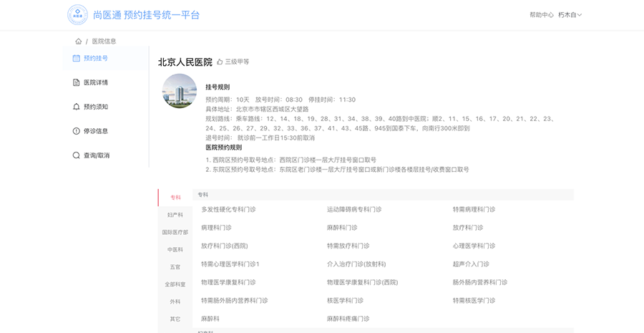Click the 挂号规则 heading
The image size is (644, 333).
pyautogui.click(x=218, y=87)
